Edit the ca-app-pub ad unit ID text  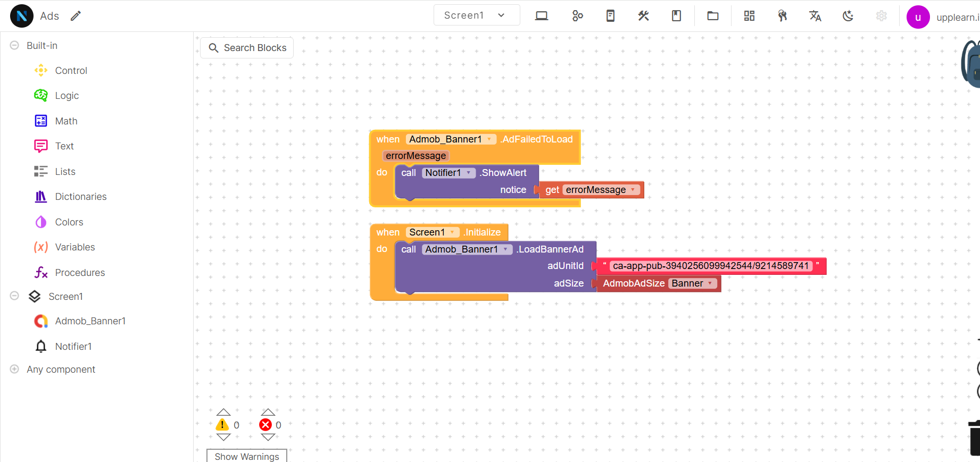click(x=710, y=266)
